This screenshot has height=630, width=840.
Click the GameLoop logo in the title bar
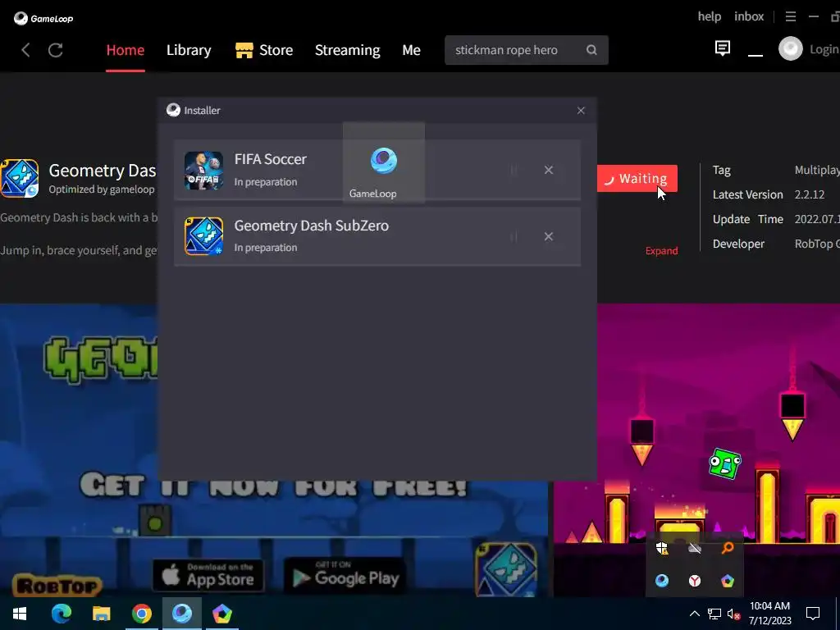(43, 19)
